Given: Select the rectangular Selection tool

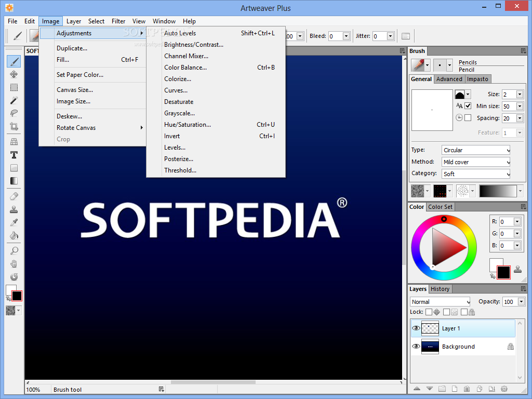Looking at the screenshot, I should pyautogui.click(x=14, y=87).
